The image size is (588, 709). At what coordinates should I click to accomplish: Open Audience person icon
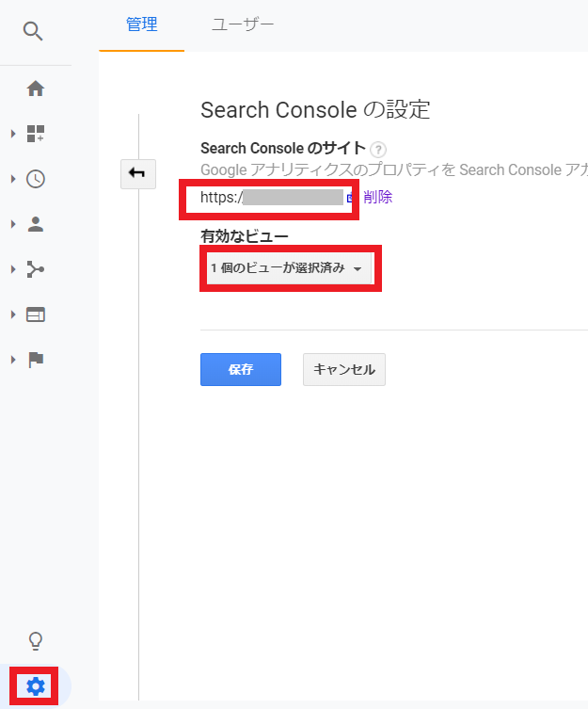[35, 224]
